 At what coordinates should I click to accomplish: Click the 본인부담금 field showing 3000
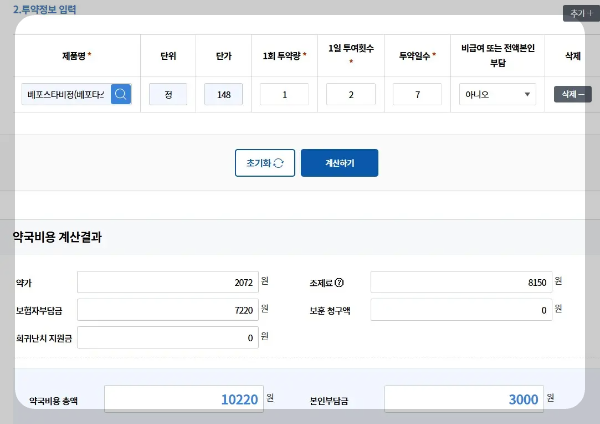(464, 399)
